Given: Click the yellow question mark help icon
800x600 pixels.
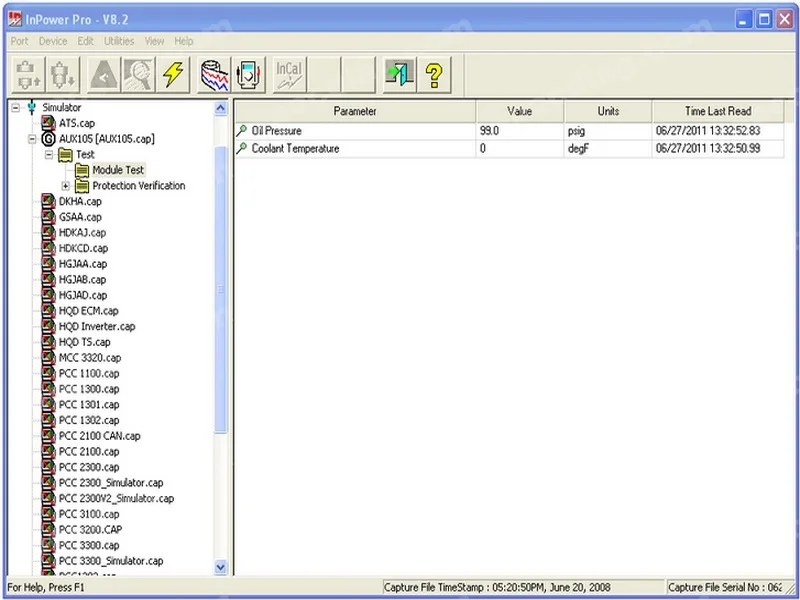Looking at the screenshot, I should 434,74.
